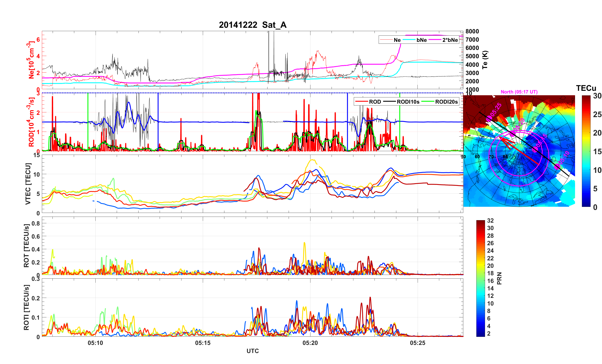Click the plot title 20141222 Sat_A
This screenshot has height=364, width=602.
tap(252, 25)
